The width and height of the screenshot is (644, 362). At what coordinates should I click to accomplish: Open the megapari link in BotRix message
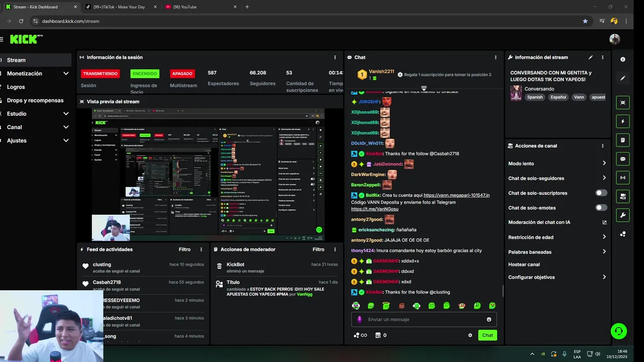(x=456, y=195)
